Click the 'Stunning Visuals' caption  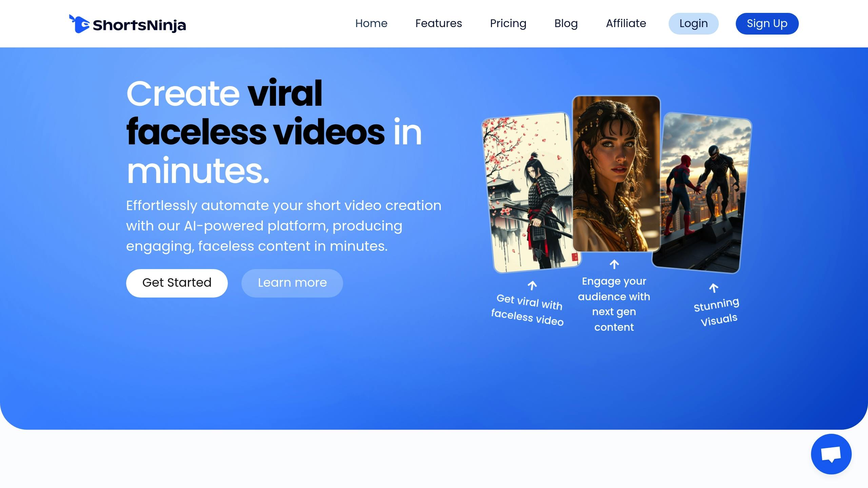click(x=716, y=312)
